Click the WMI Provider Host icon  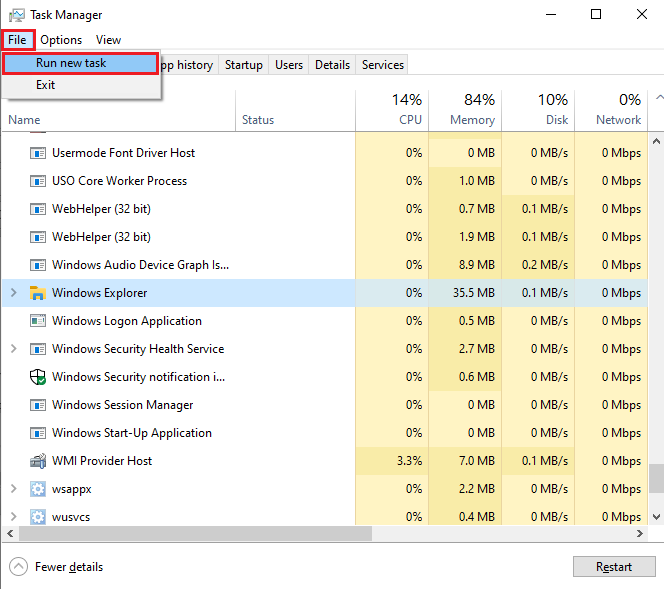38,461
